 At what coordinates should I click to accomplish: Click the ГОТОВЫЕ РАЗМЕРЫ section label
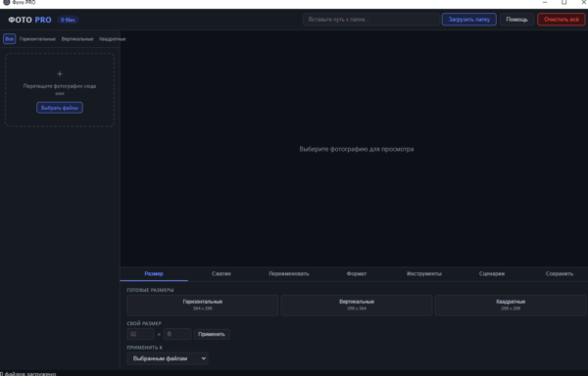pyautogui.click(x=150, y=290)
